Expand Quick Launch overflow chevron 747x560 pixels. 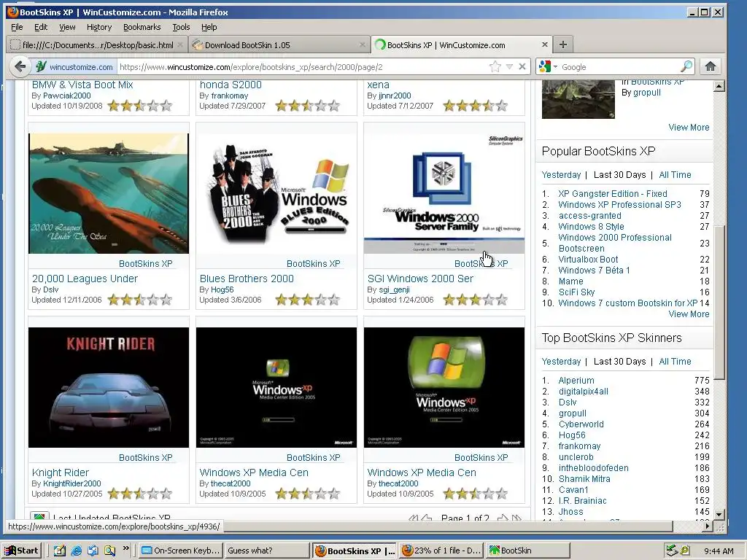tap(125, 548)
